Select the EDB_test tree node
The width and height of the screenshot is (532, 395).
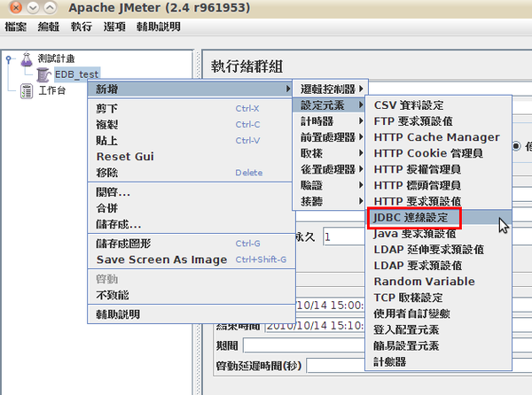pyautogui.click(x=76, y=74)
